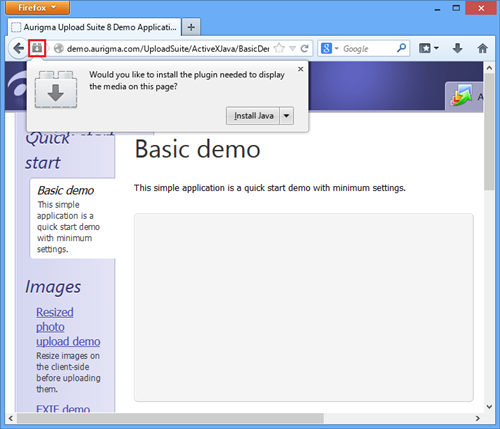Click the browser back arrow button

click(x=18, y=49)
